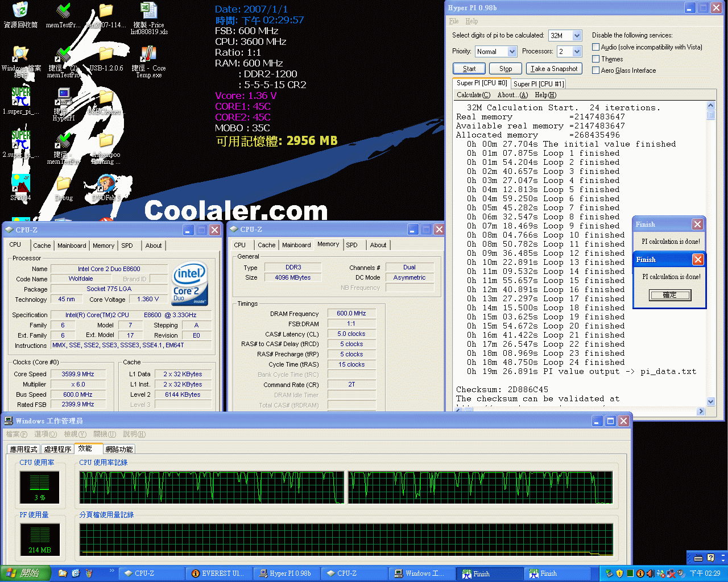The height and width of the screenshot is (582, 728).
Task: Click Take a Snapshot button
Action: point(554,69)
